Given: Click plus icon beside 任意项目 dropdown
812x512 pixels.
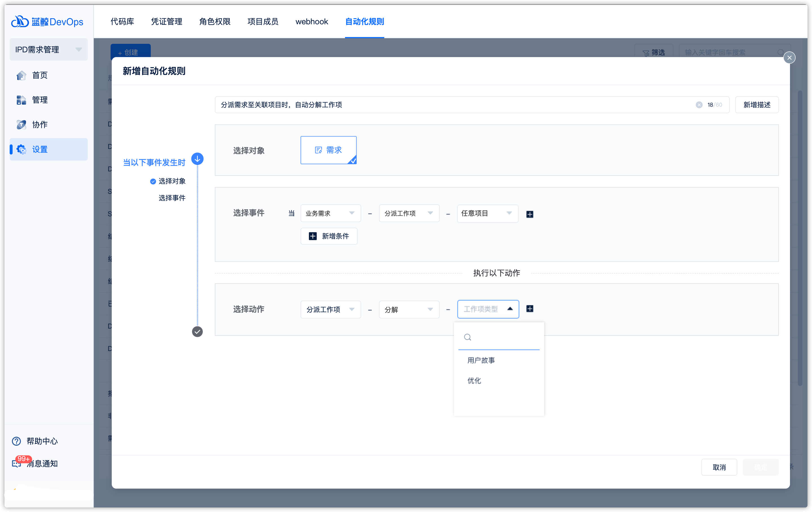Looking at the screenshot, I should (529, 214).
